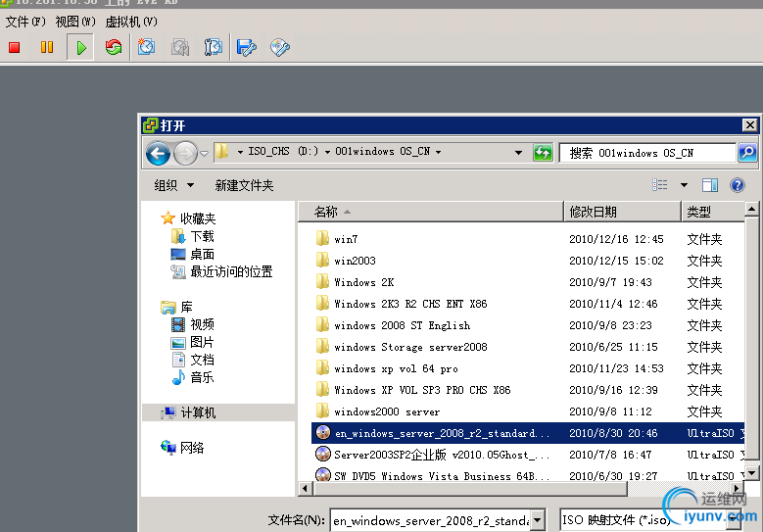Open the filename history dropdown arrow

coord(537,520)
